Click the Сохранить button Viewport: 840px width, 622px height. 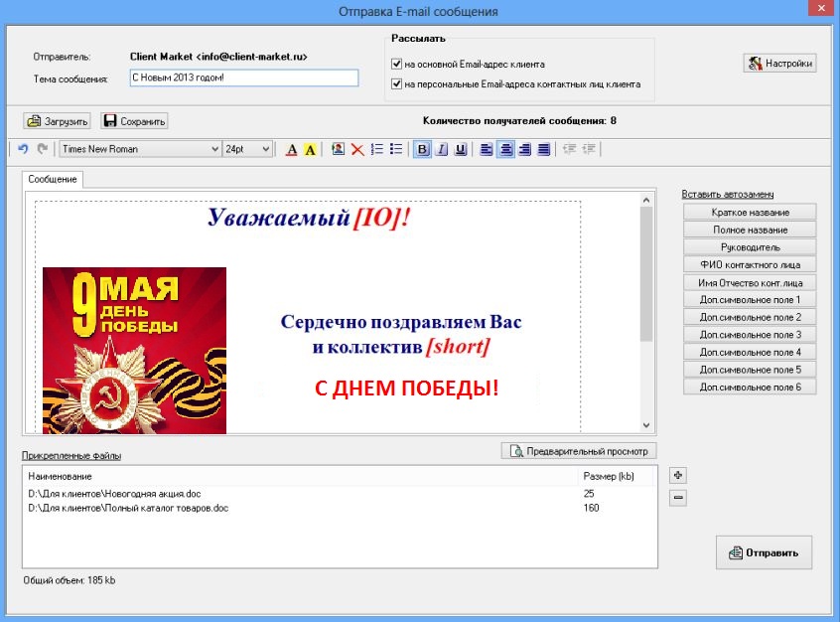(x=134, y=121)
